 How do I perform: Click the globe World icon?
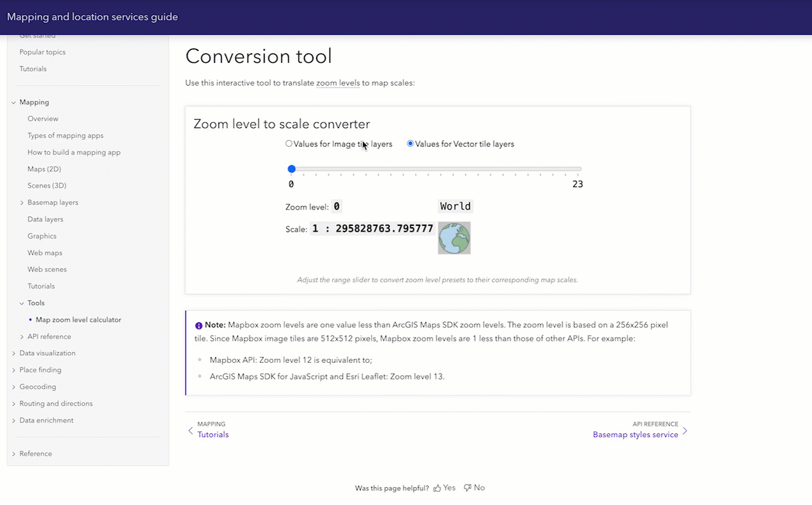pyautogui.click(x=454, y=238)
